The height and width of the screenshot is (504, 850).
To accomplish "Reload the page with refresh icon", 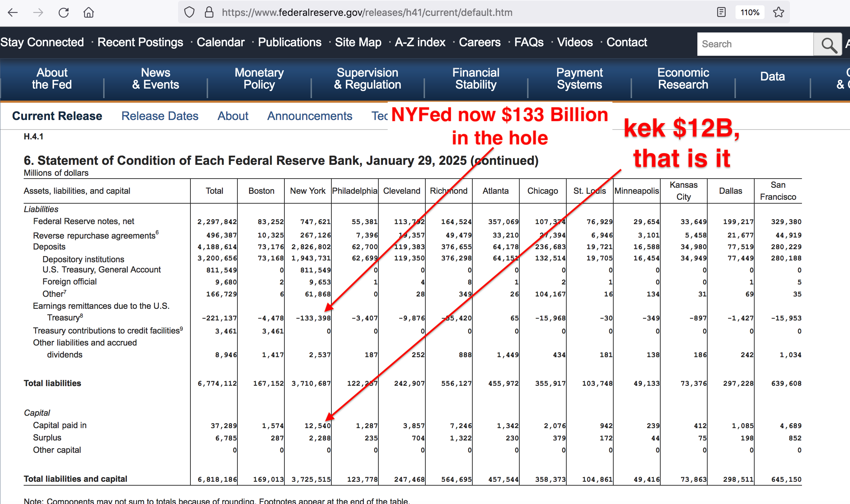I will point(64,13).
